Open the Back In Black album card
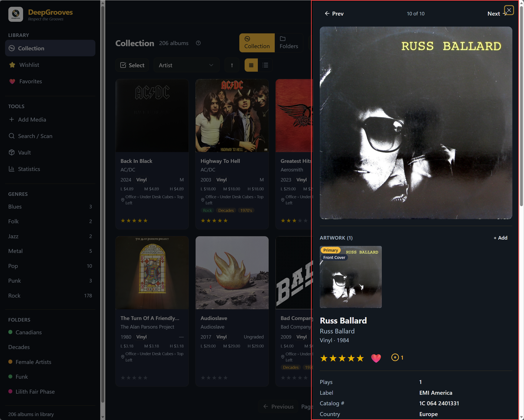This screenshot has height=420, width=524. tap(152, 154)
